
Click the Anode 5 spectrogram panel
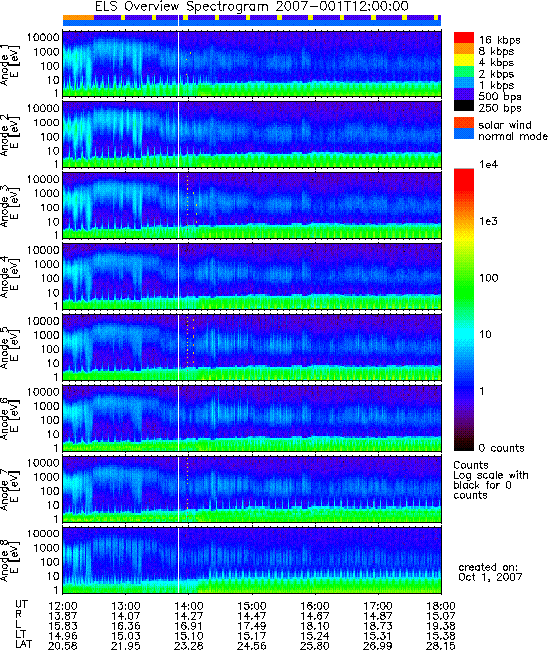tap(252, 347)
